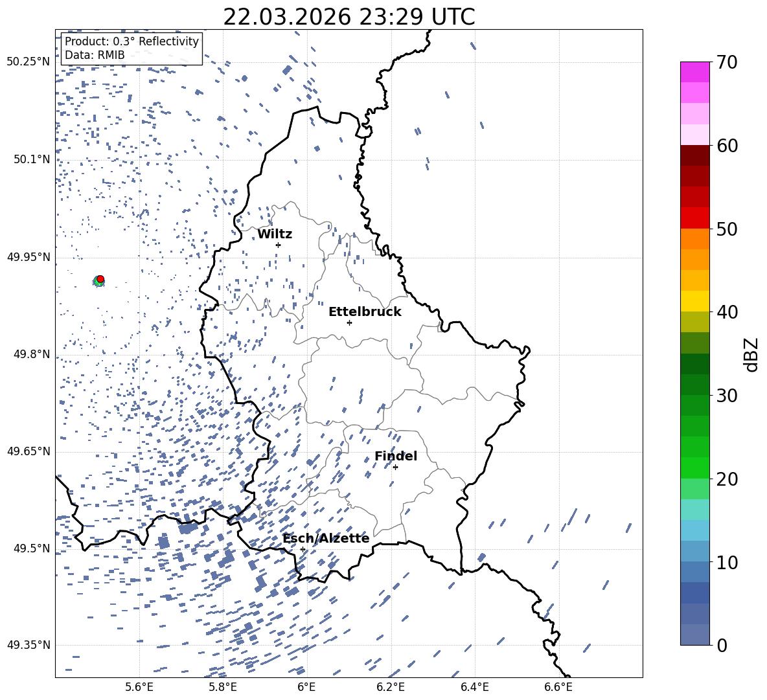767x700 pixels.
Task: Pick the turquoise swatch between 10 and 20
Action: tap(695, 510)
